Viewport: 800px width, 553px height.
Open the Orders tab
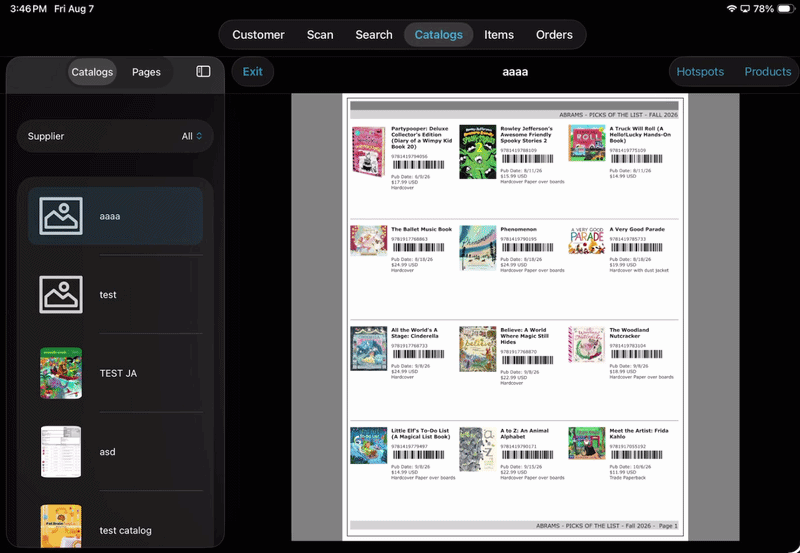point(554,35)
